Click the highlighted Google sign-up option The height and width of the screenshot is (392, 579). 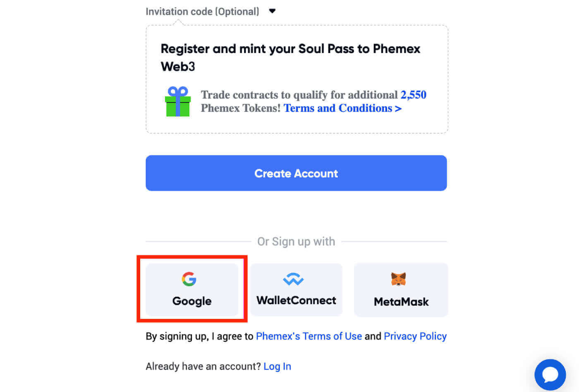(191, 289)
